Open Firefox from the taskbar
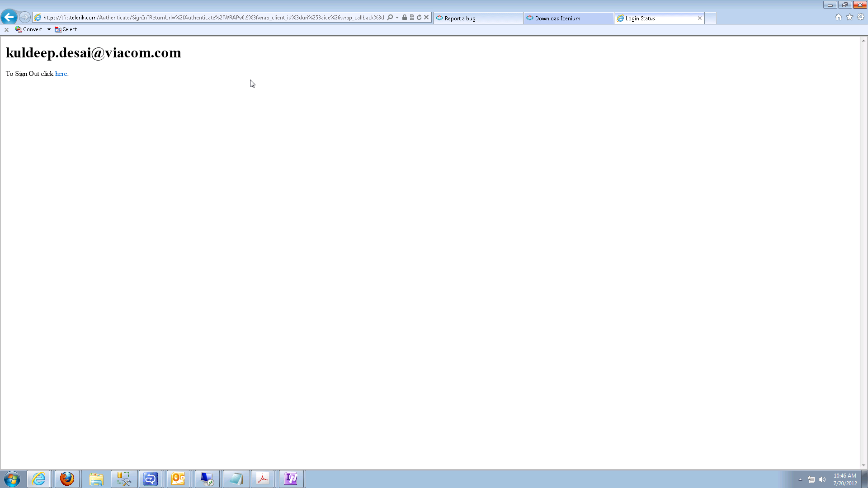Image resolution: width=868 pixels, height=488 pixels. coord(67,479)
